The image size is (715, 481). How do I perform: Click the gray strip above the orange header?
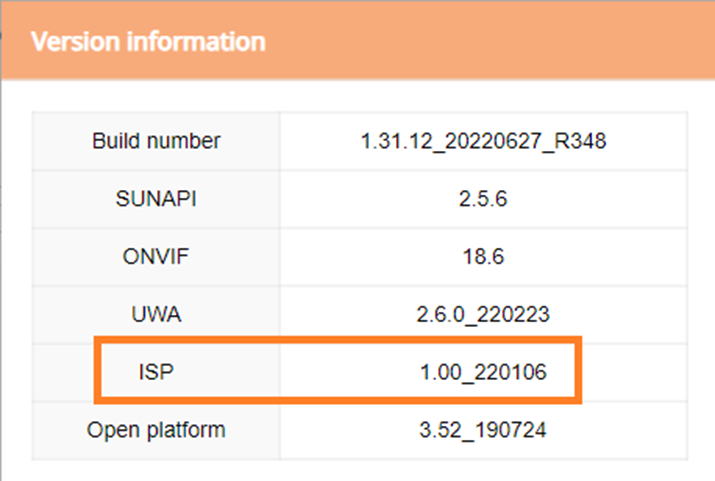(x=360, y=3)
